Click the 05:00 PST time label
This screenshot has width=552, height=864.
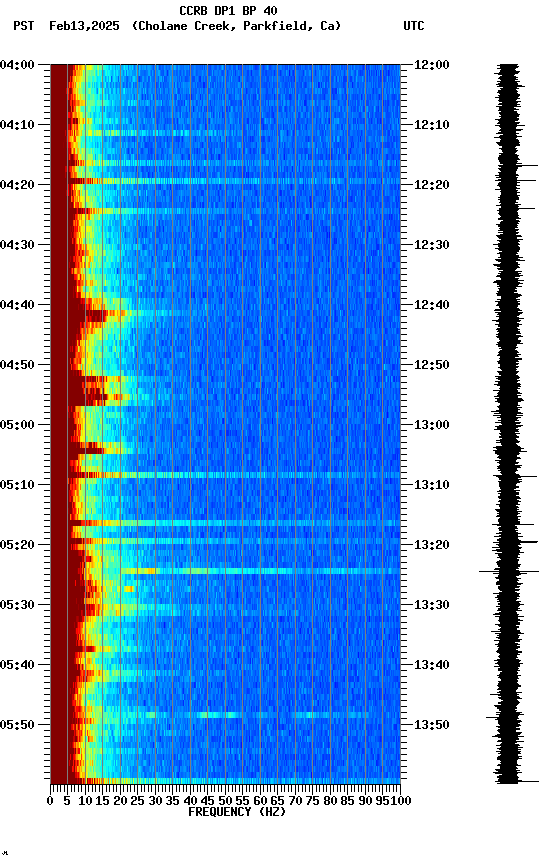(17, 425)
